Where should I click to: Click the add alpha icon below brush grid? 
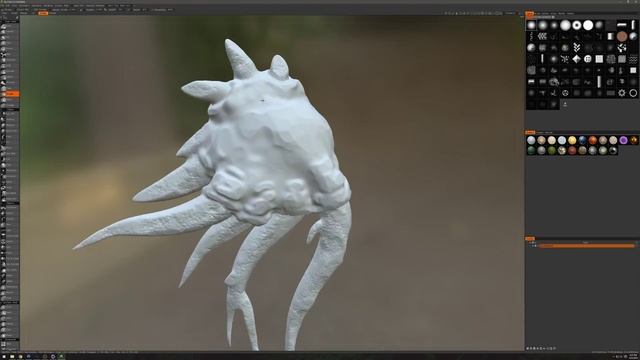pyautogui.click(x=565, y=104)
